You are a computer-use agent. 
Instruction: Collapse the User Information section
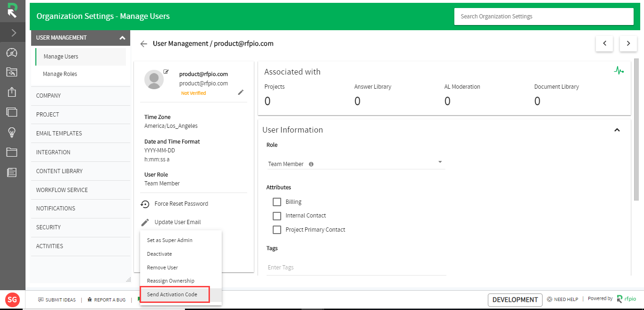(617, 130)
